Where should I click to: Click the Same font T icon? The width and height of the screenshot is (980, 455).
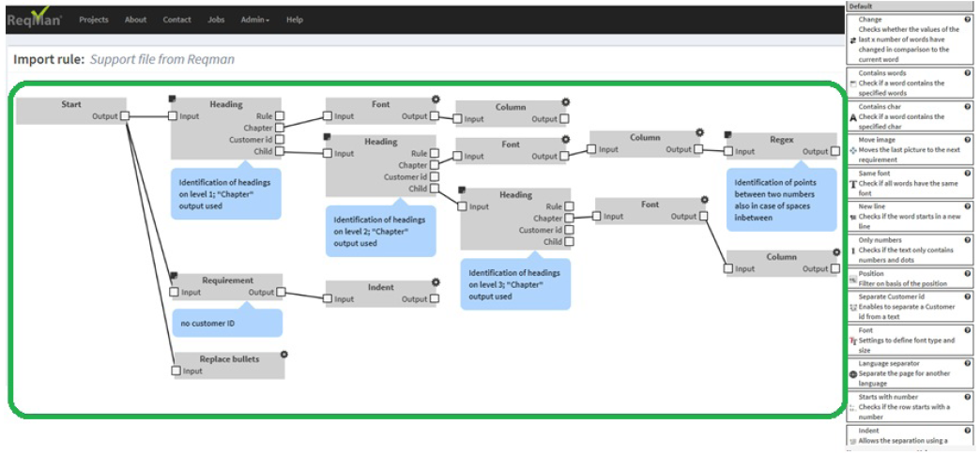point(853,184)
